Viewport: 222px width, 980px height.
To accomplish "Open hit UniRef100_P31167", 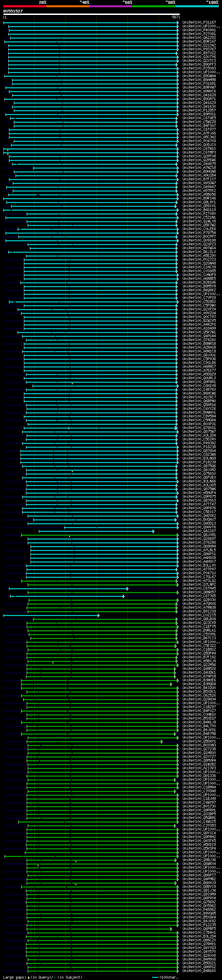I will [x=199, y=23].
